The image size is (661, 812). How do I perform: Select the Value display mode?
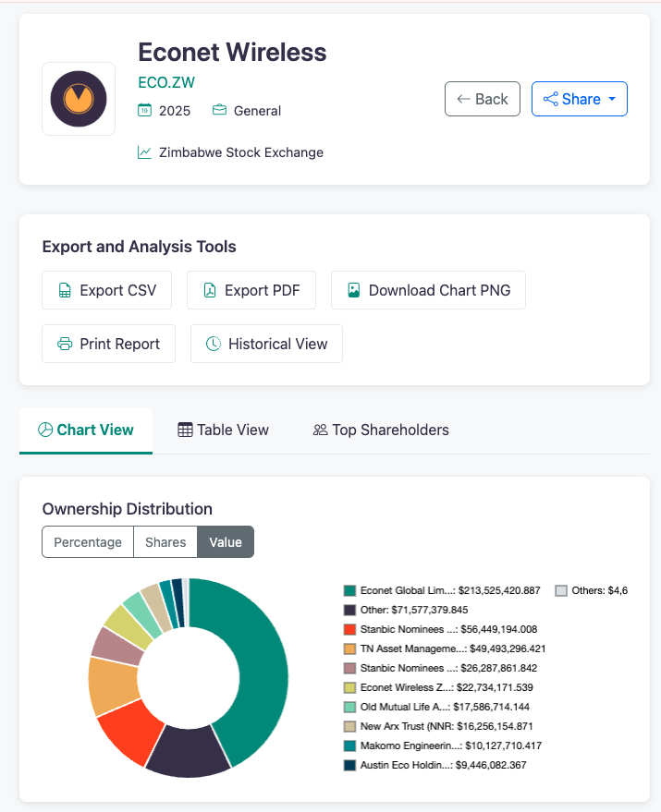pyautogui.click(x=226, y=542)
